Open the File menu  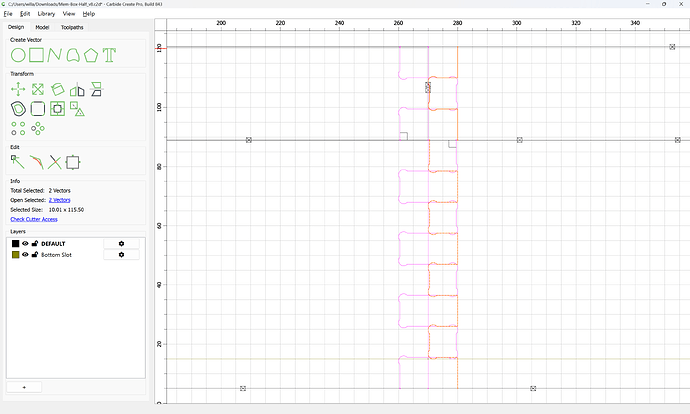coord(8,14)
